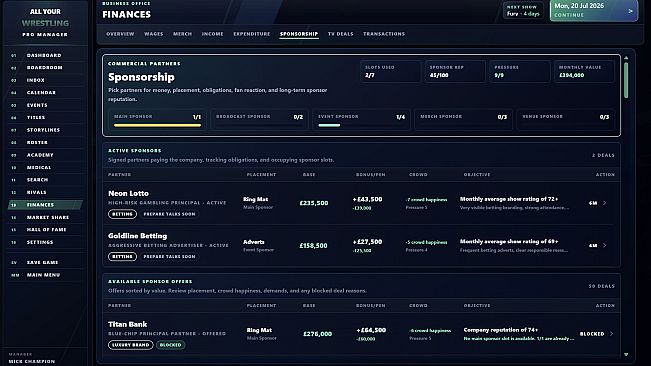Click the Monthly Value stat box
651x366 pixels.
pyautogui.click(x=585, y=71)
